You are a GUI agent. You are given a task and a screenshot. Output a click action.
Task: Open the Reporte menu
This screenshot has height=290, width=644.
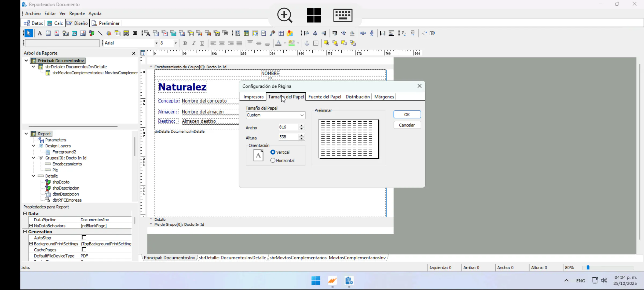(77, 13)
